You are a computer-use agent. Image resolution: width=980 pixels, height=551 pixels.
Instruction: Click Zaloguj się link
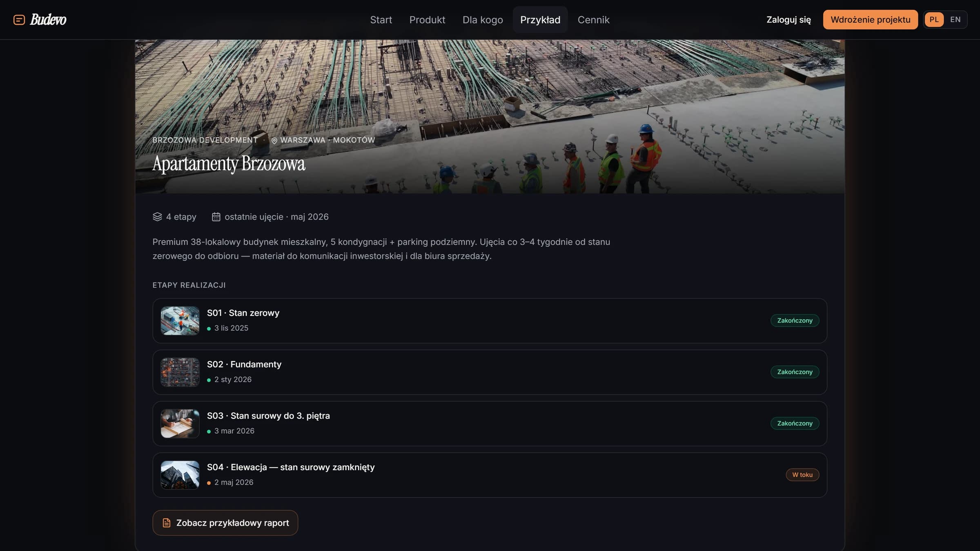pos(788,20)
